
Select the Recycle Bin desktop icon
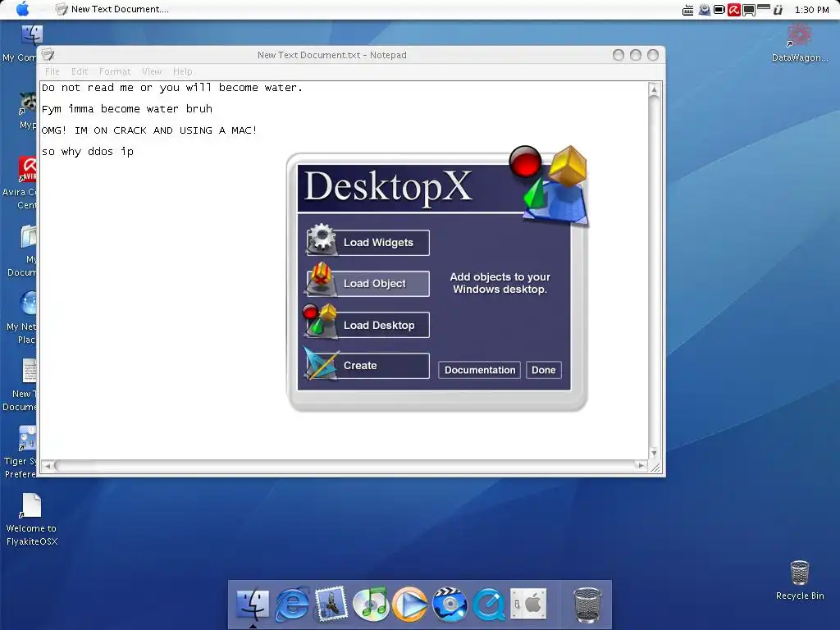(x=800, y=580)
